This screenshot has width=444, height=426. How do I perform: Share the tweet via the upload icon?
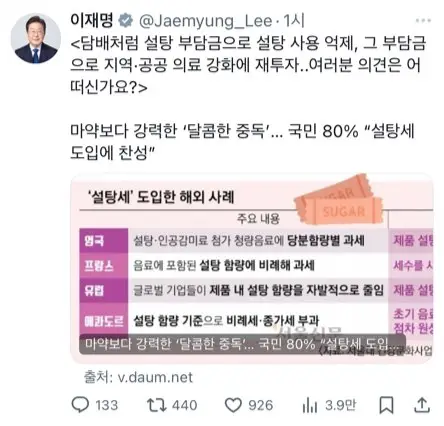pyautogui.click(x=422, y=405)
